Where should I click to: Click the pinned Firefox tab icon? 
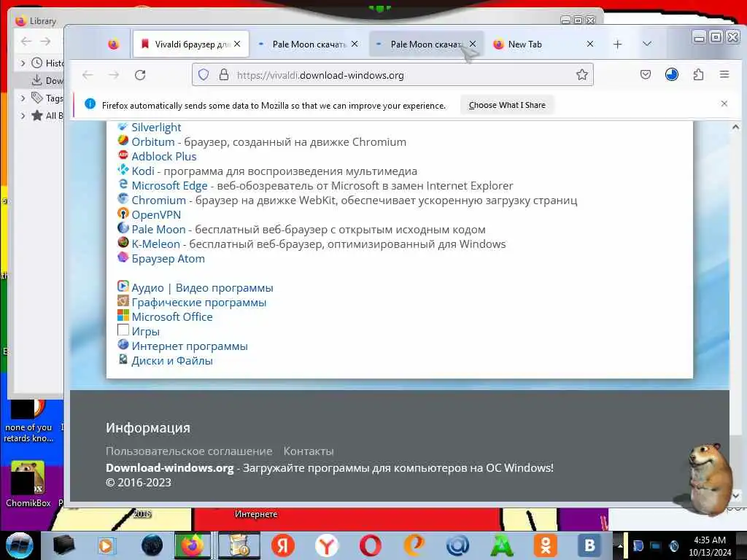113,44
